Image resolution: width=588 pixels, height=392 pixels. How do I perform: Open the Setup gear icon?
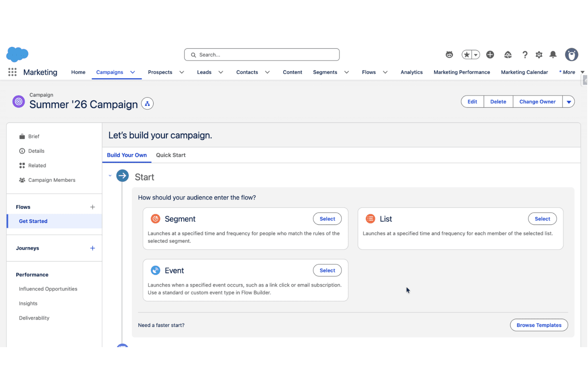[539, 55]
